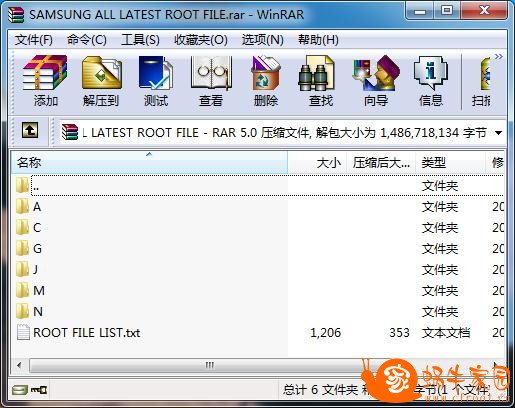Select the folder icon for J
This screenshot has width=515, height=408.
click(x=22, y=269)
